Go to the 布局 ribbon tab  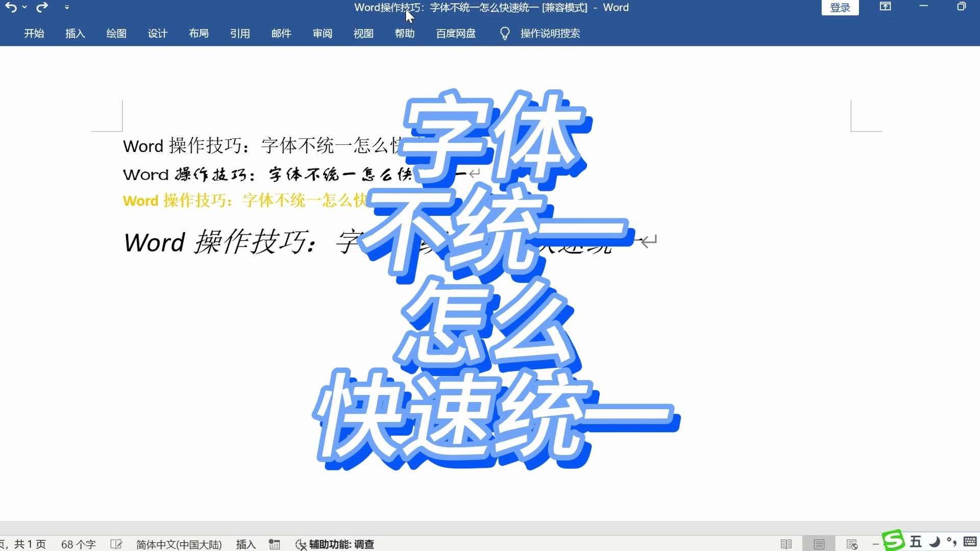coord(199,33)
